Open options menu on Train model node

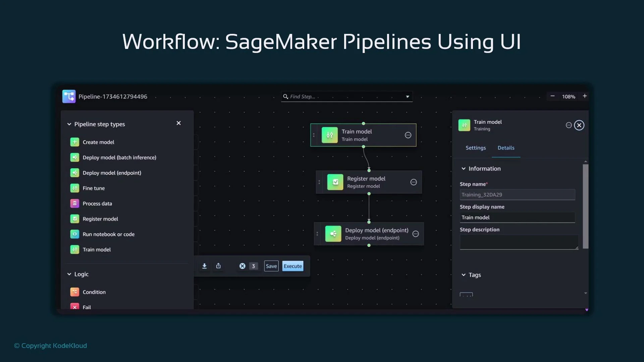point(408,135)
